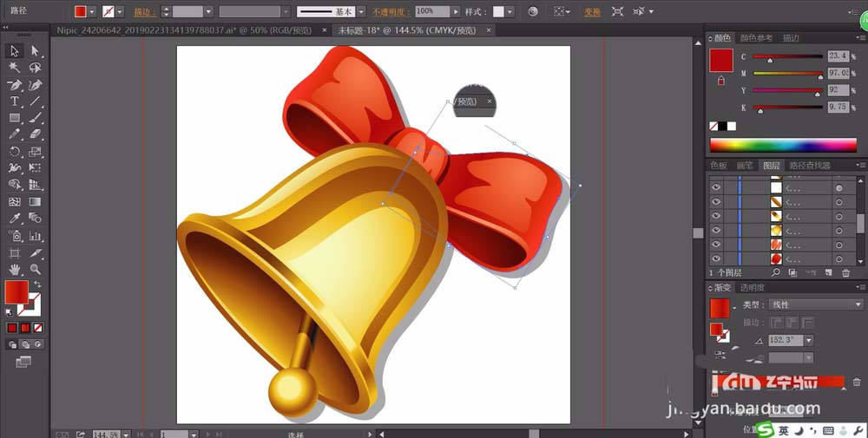Viewport: 868px width, 438px height.
Task: Select the Rotate tool
Action: pos(15,152)
